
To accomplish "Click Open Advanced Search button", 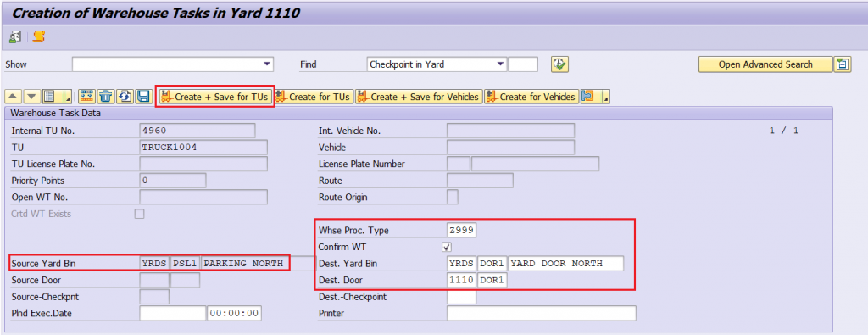I will tap(765, 64).
